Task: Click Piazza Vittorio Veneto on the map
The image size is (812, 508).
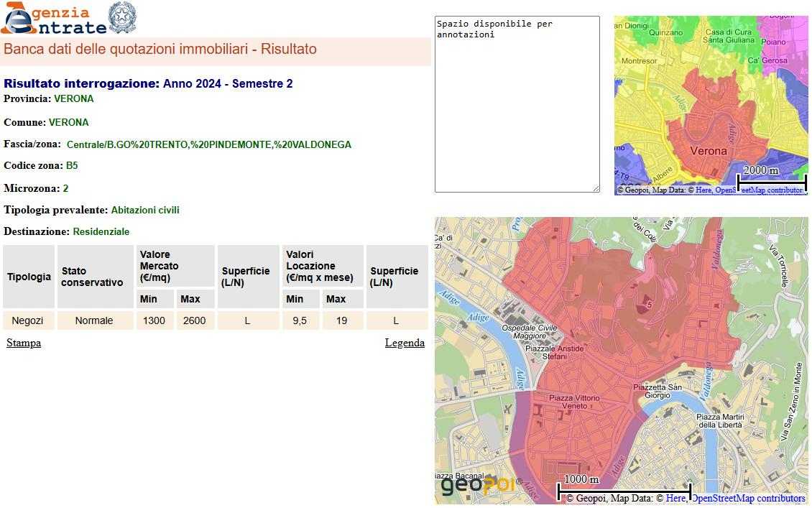Action: 573,402
